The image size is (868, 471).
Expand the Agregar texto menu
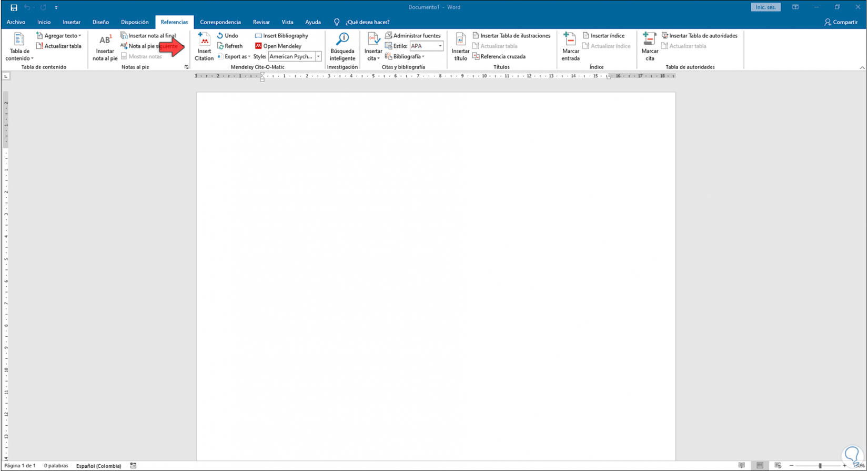tap(58, 36)
